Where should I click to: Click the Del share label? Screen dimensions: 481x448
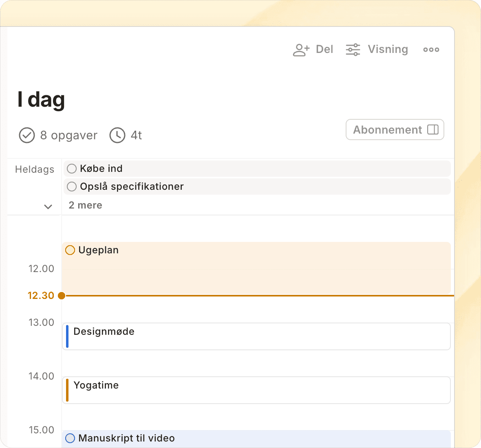[324, 49]
